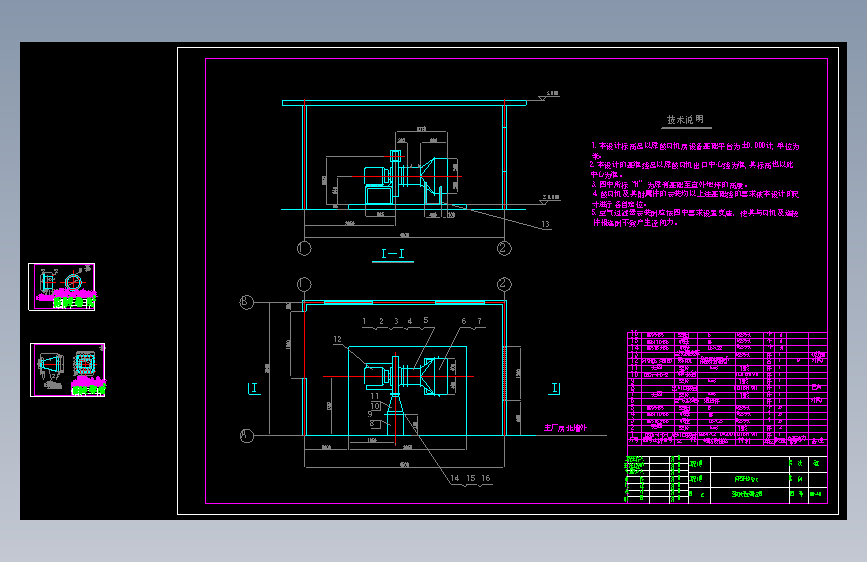Select axis bubble A on plan view
This screenshot has height=562, width=867.
coord(246,436)
